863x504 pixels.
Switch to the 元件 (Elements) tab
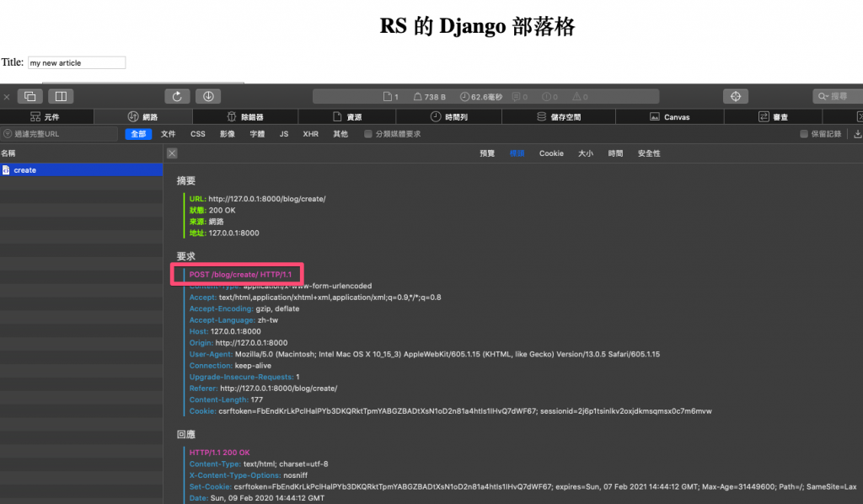(47, 116)
